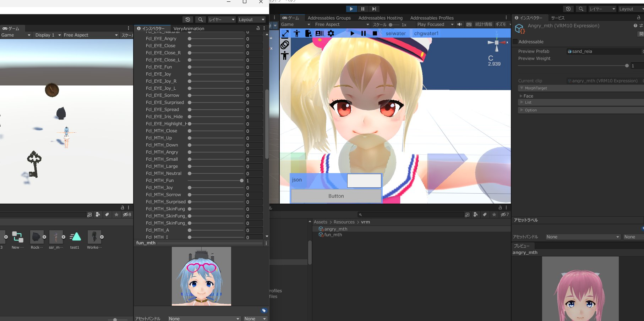Image resolution: width=644 pixels, height=321 pixels.
Task: Open the search magnifier in the project window
Action: pos(360,214)
